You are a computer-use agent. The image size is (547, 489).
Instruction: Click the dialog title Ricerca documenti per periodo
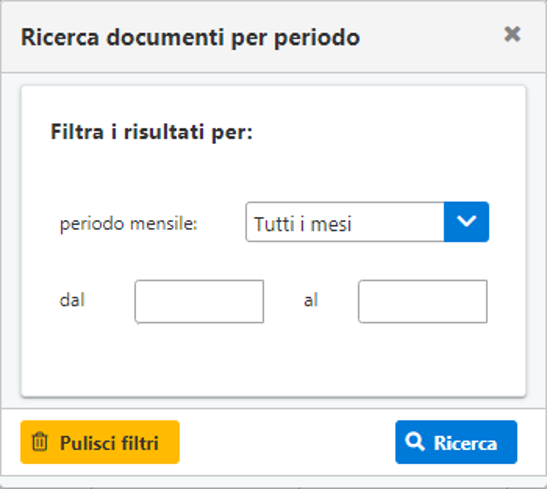190,37
